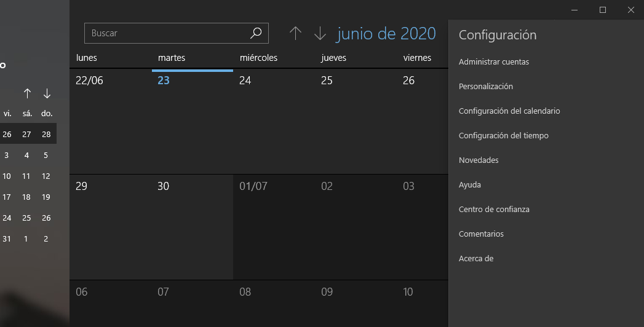Go to previous month with up arrow beside junio de 2020
Viewport: 644px width, 327px height.
pyautogui.click(x=295, y=33)
